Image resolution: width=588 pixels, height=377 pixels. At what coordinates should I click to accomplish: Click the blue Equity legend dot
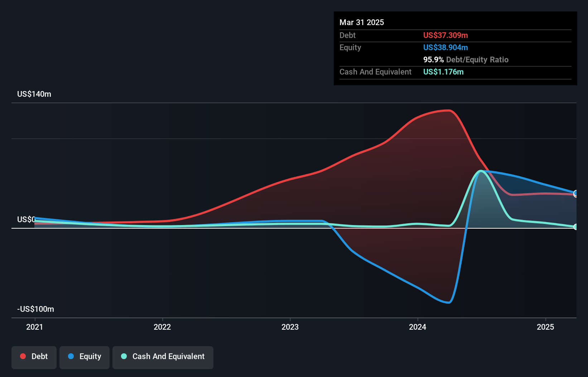point(71,356)
